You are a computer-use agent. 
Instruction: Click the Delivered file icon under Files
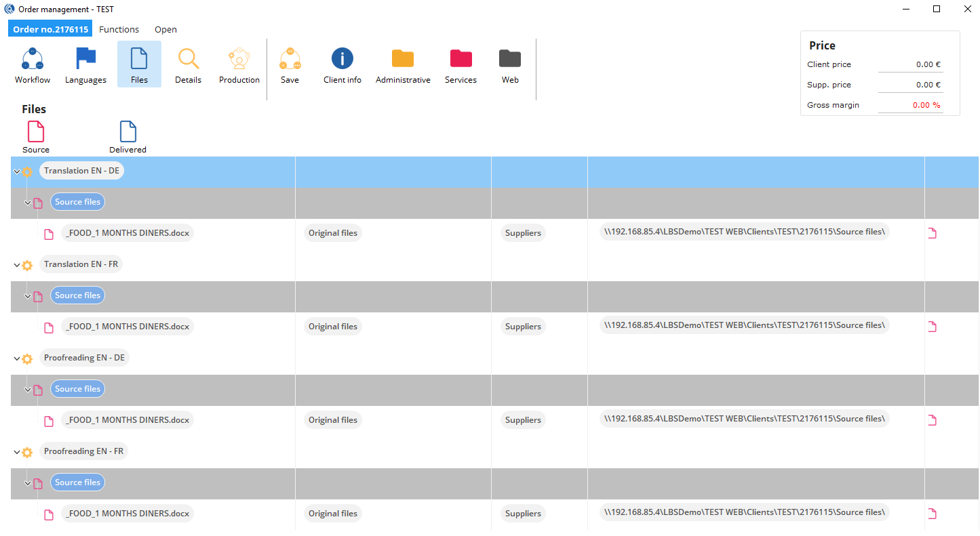[128, 132]
